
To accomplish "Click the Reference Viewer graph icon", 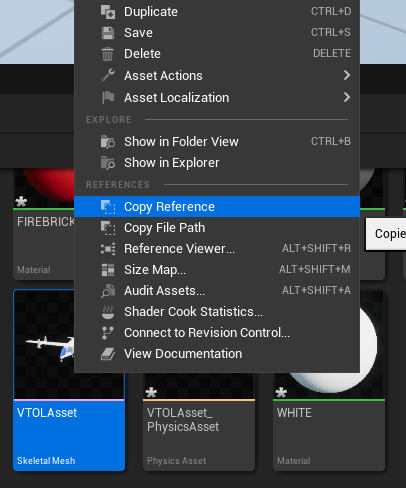I will 108,249.
